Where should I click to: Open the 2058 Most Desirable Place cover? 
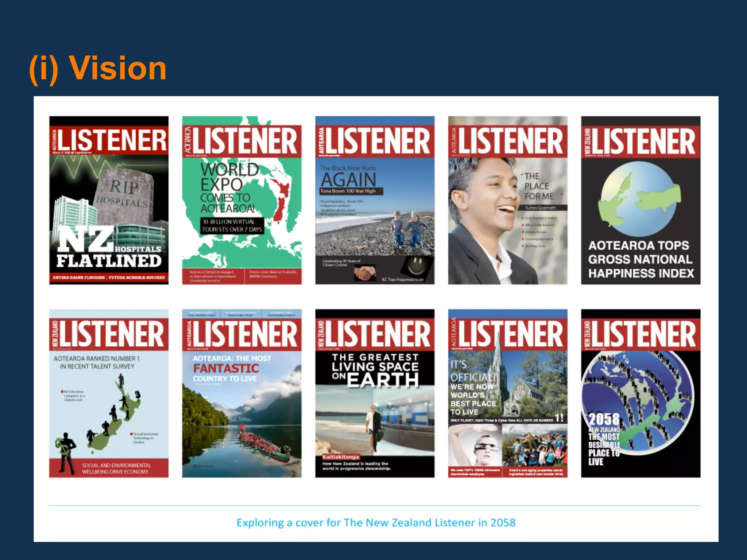[x=640, y=394]
